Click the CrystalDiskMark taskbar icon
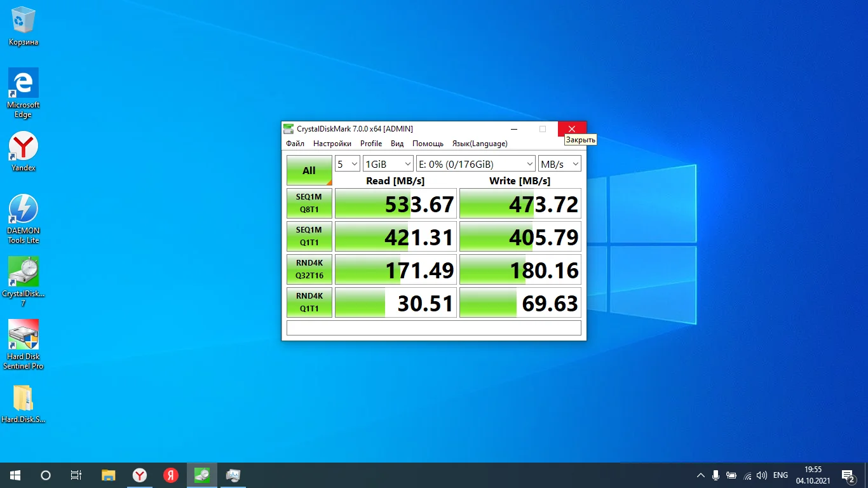 pyautogui.click(x=202, y=475)
